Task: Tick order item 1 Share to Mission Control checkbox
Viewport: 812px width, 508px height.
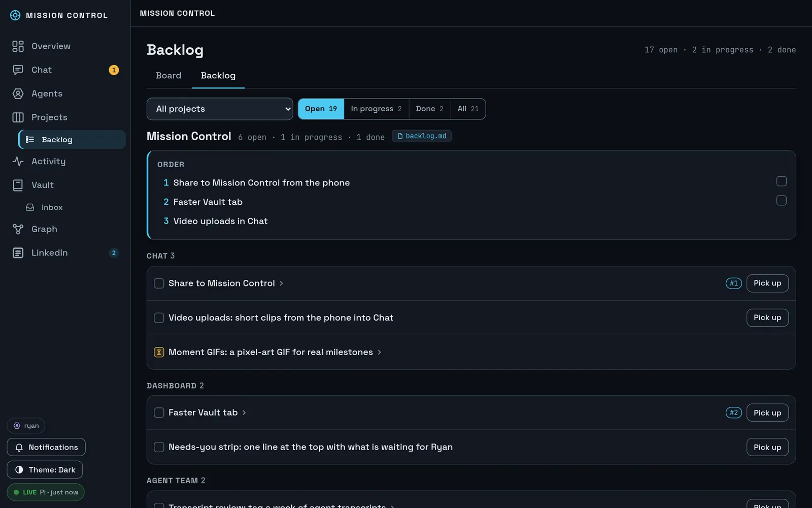Action: click(x=782, y=181)
